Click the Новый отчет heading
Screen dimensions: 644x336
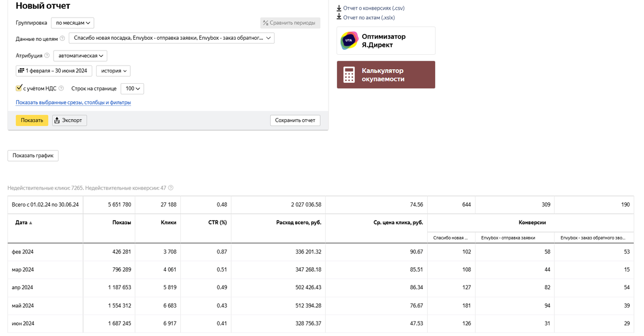[43, 6]
